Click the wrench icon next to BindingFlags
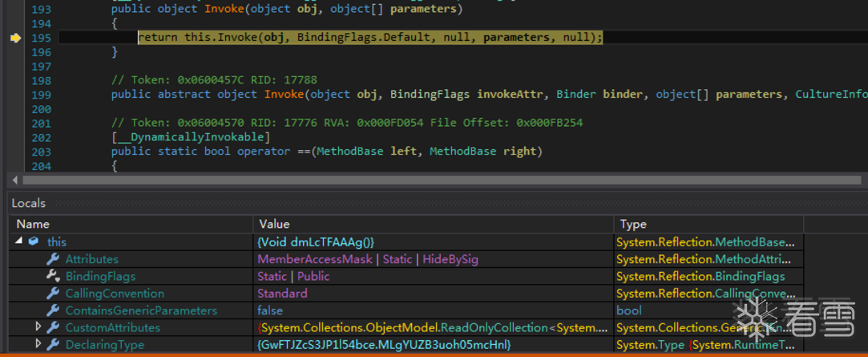This screenshot has height=357, width=868. tap(53, 276)
